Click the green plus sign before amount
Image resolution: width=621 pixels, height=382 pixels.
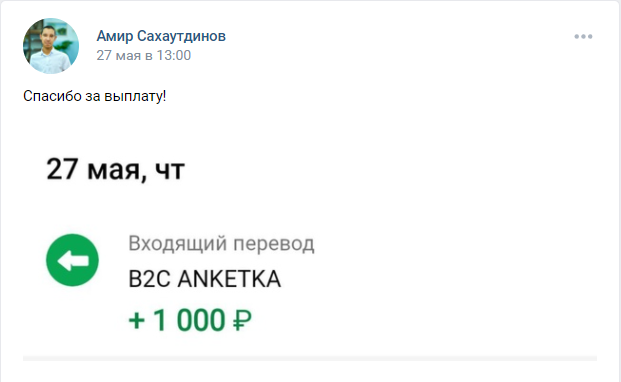(x=137, y=320)
